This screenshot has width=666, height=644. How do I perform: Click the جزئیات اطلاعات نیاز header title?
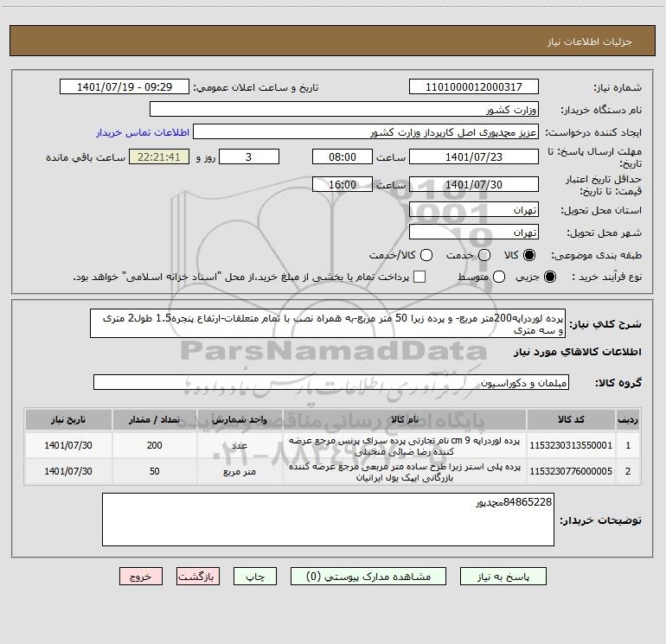pyautogui.click(x=590, y=41)
